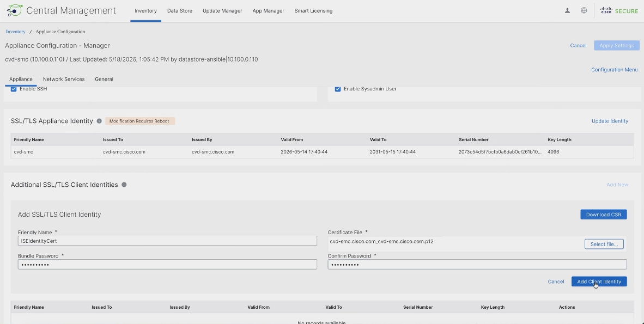
Task: Open the Inventory menu
Action: (146, 11)
